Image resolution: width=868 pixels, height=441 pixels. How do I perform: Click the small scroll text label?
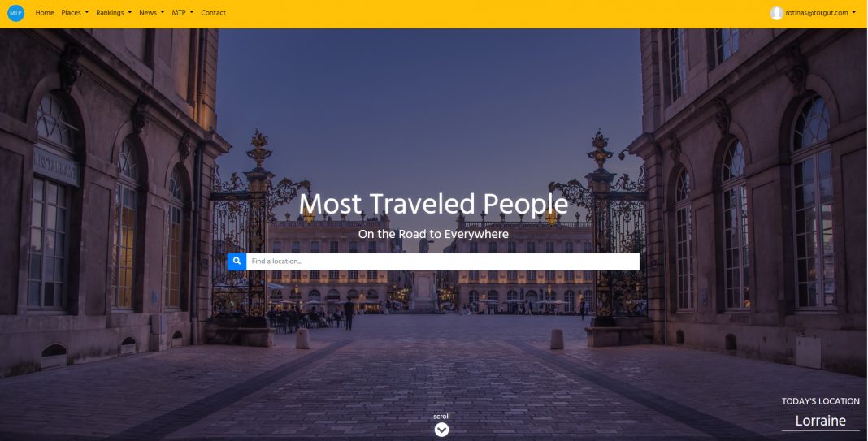click(x=441, y=416)
